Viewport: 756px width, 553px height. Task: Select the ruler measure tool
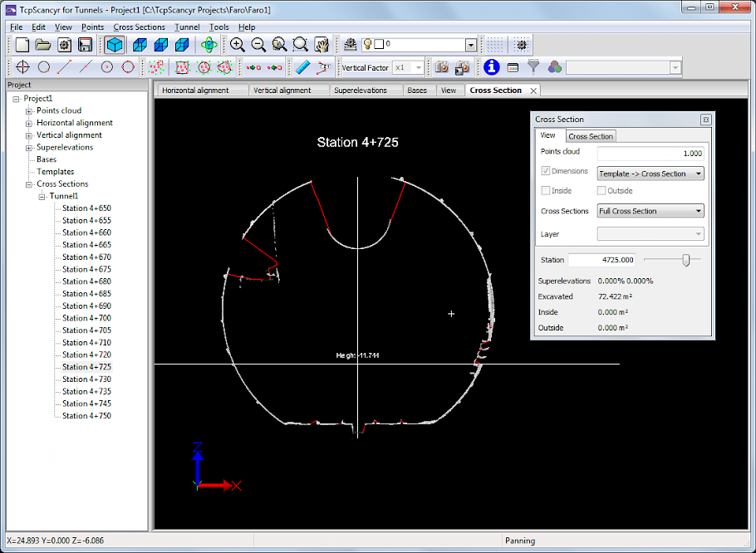point(302,67)
